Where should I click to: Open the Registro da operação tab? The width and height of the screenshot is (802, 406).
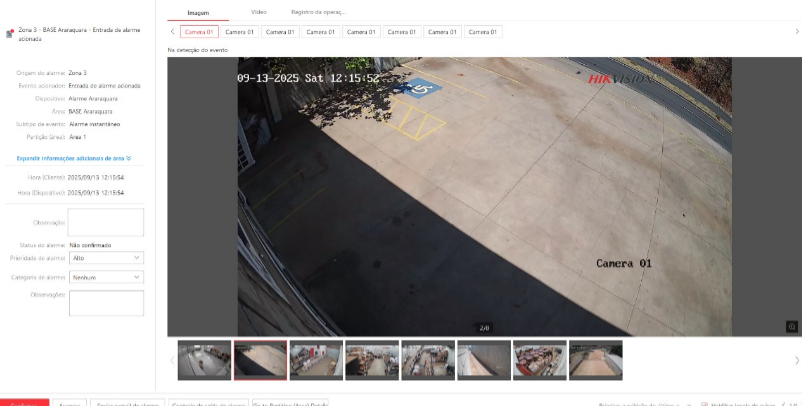[x=317, y=11]
